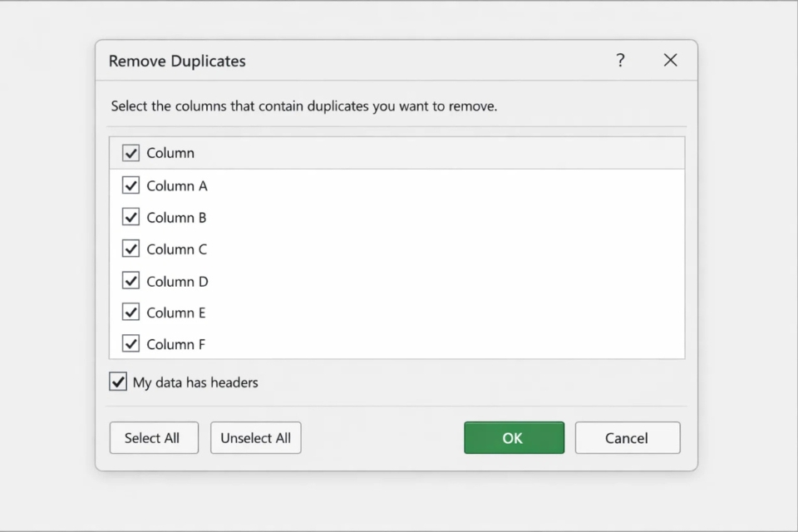This screenshot has height=532, width=798.
Task: Uncheck the Column C checkbox
Action: [x=131, y=249]
